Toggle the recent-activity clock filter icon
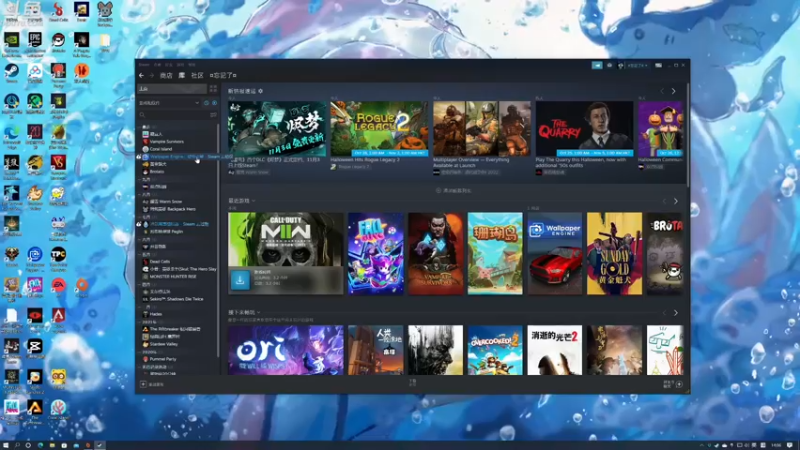Screen dimensions: 800x450 coord(207,103)
